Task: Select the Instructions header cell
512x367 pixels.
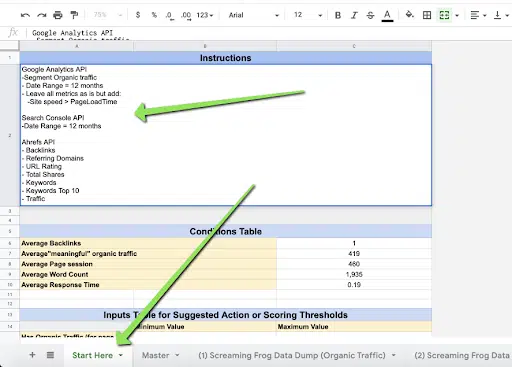Action: (226, 58)
